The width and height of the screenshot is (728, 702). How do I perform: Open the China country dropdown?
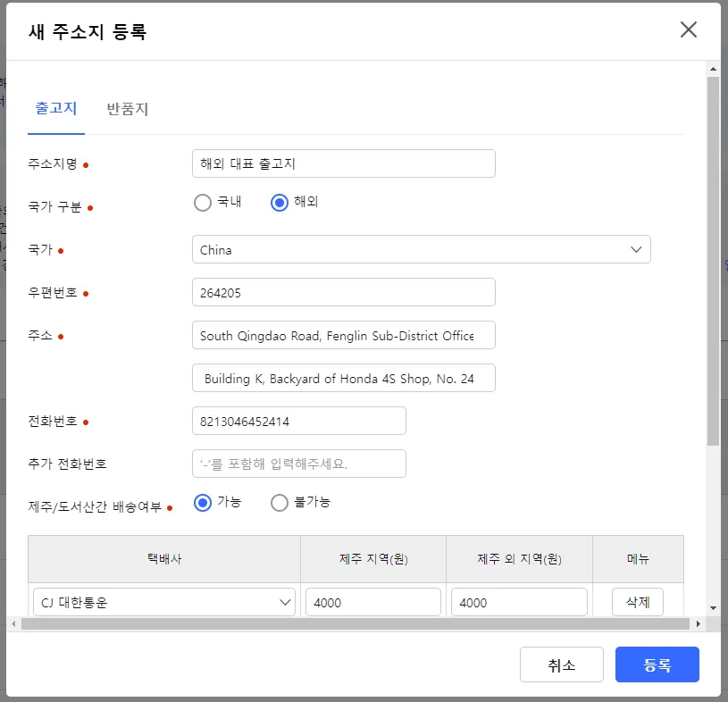420,250
